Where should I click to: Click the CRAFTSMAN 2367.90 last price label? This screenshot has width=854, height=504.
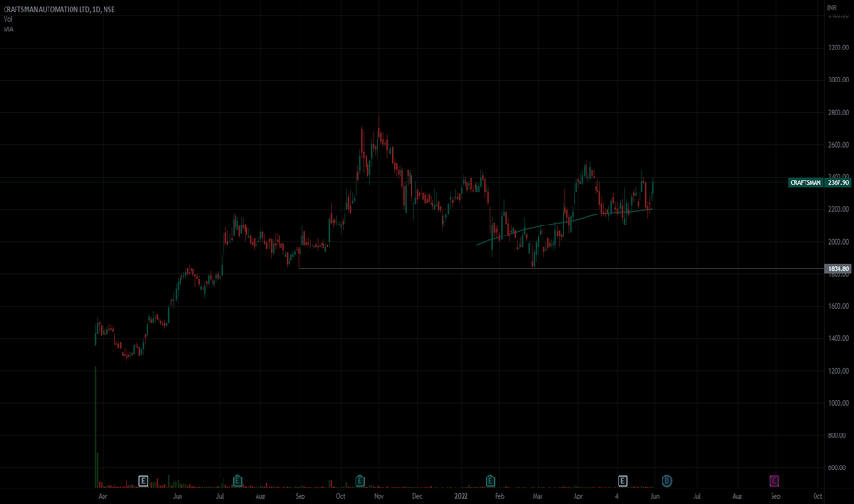pos(819,182)
